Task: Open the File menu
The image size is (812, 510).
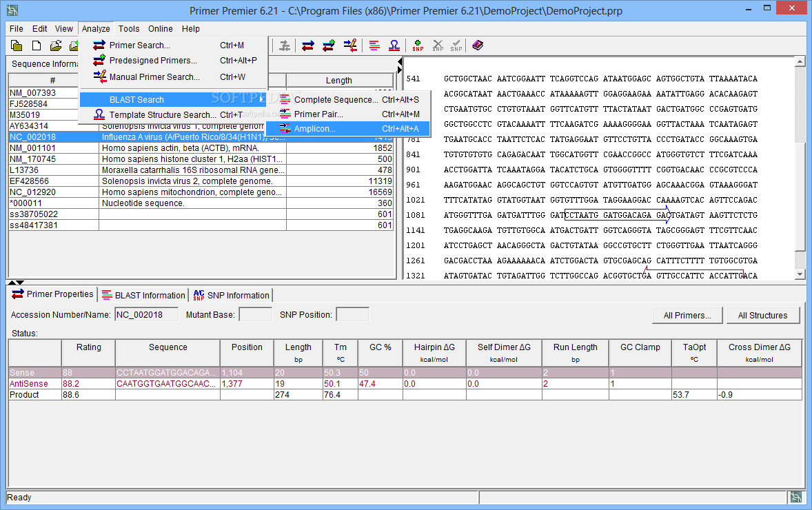Action: coord(16,28)
